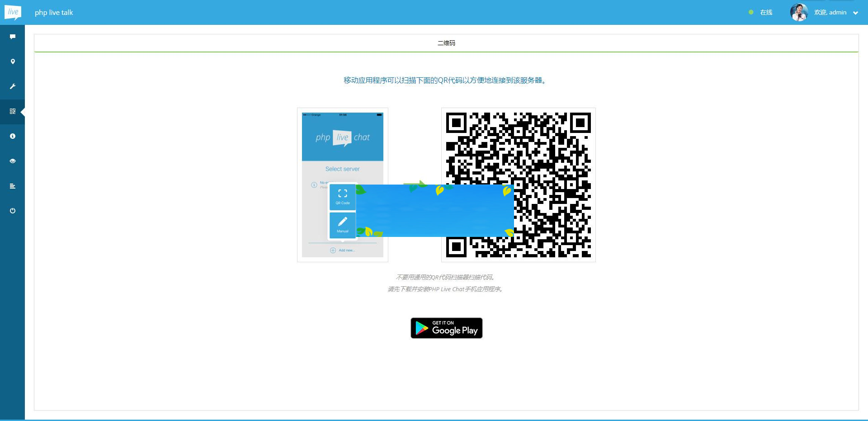The width and height of the screenshot is (868, 421).
Task: Open the eye monitoring sidebar icon
Action: coord(13,161)
